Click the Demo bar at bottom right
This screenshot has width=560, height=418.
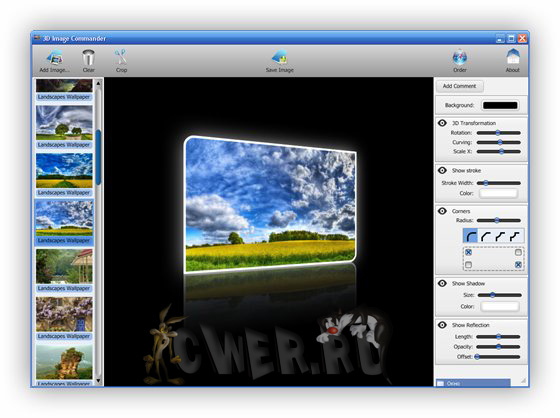473,383
